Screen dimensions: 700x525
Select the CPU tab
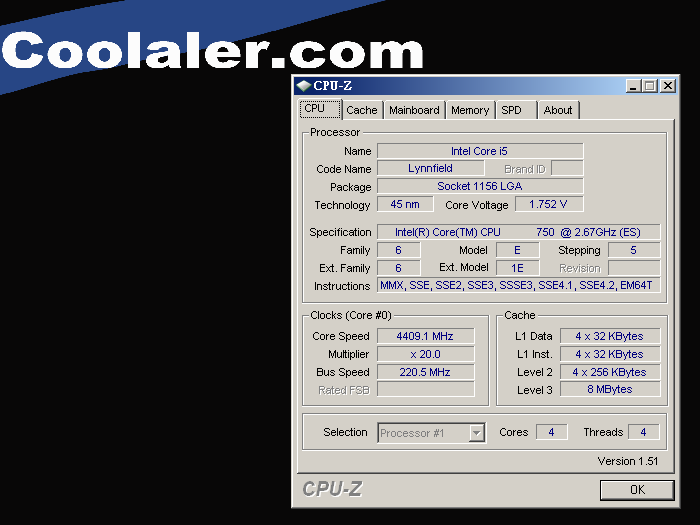(320, 109)
